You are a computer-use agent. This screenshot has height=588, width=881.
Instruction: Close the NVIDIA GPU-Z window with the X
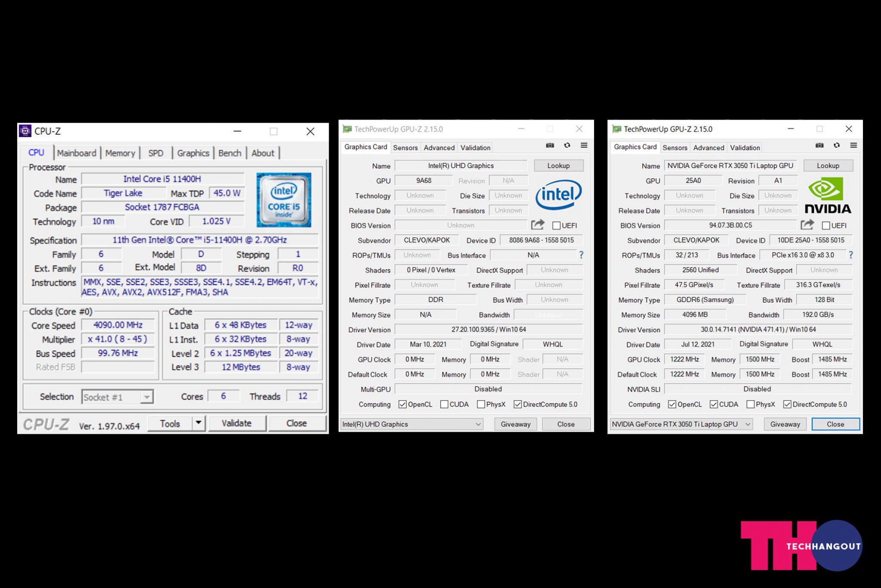(x=849, y=129)
